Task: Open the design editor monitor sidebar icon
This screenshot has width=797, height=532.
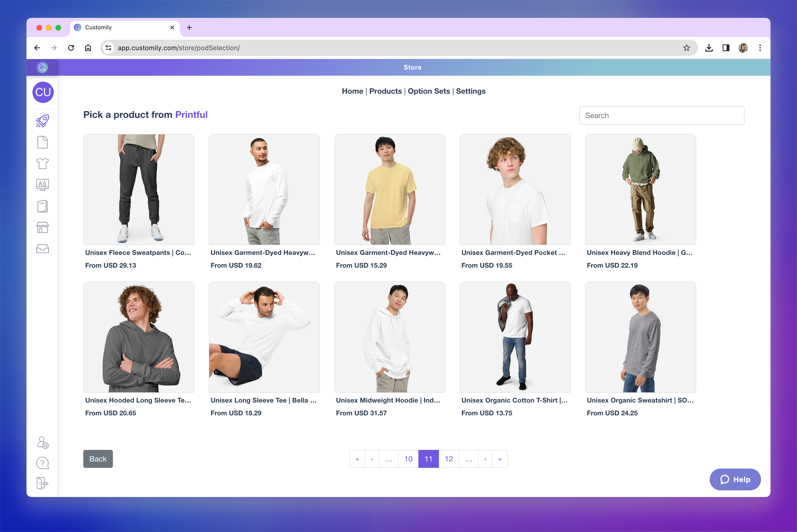Action: pos(42,185)
